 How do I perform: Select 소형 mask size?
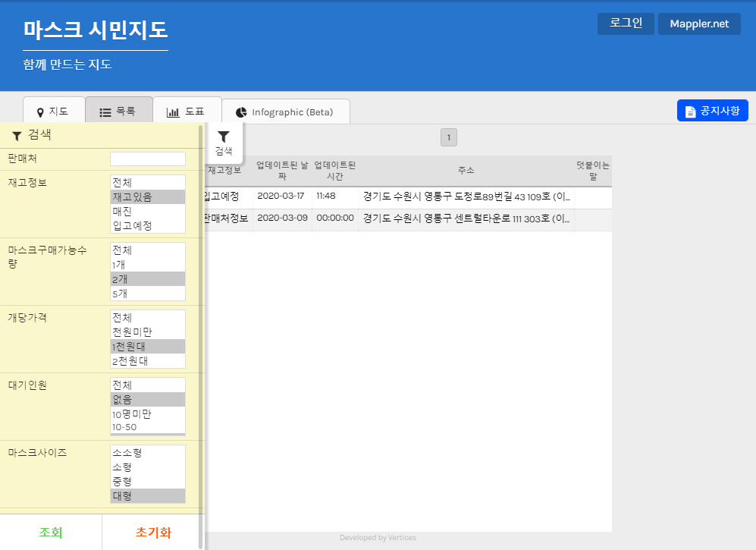(148, 467)
